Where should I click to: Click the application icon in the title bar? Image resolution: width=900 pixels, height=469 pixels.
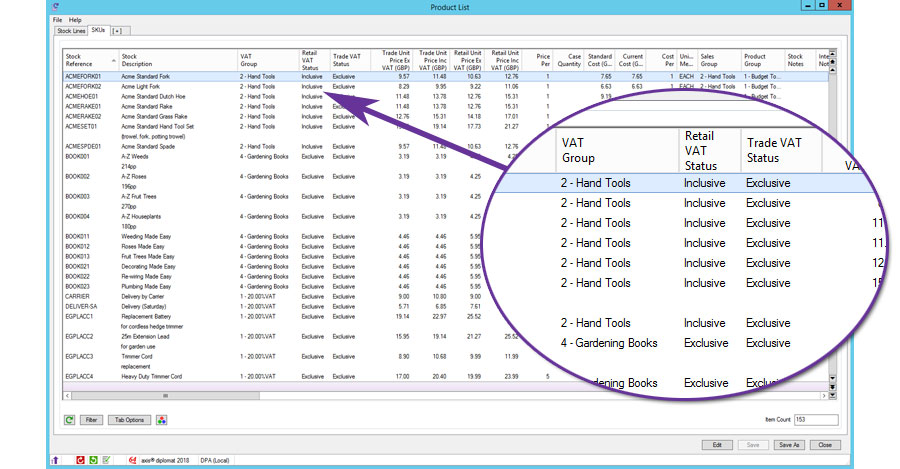coord(55,7)
